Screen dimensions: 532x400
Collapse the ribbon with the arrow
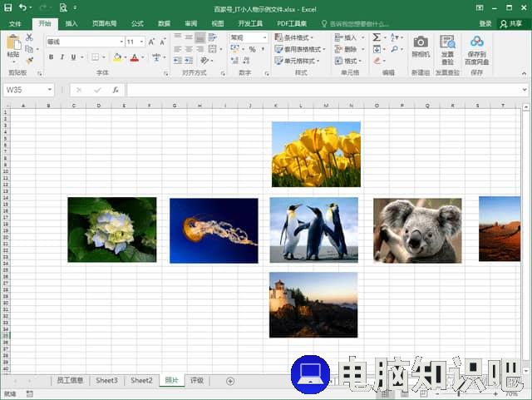click(x=524, y=73)
